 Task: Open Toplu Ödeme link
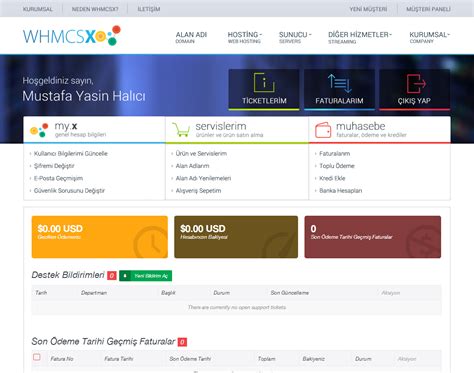(337, 166)
